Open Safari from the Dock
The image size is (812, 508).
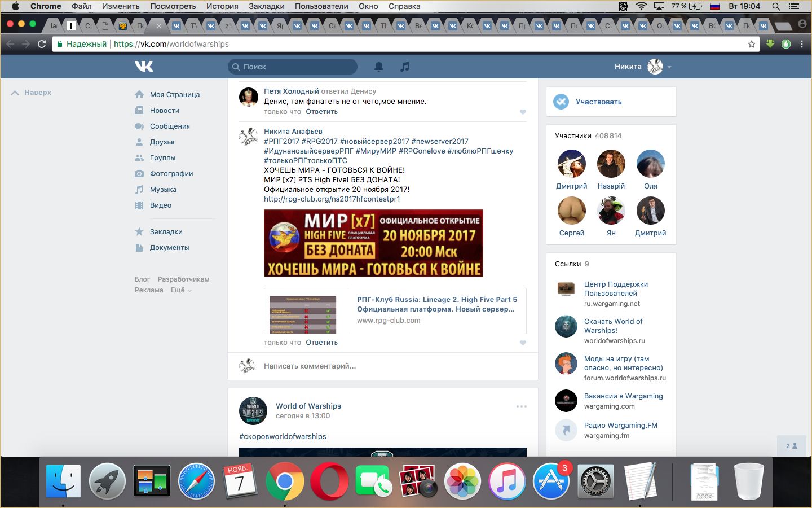click(196, 481)
